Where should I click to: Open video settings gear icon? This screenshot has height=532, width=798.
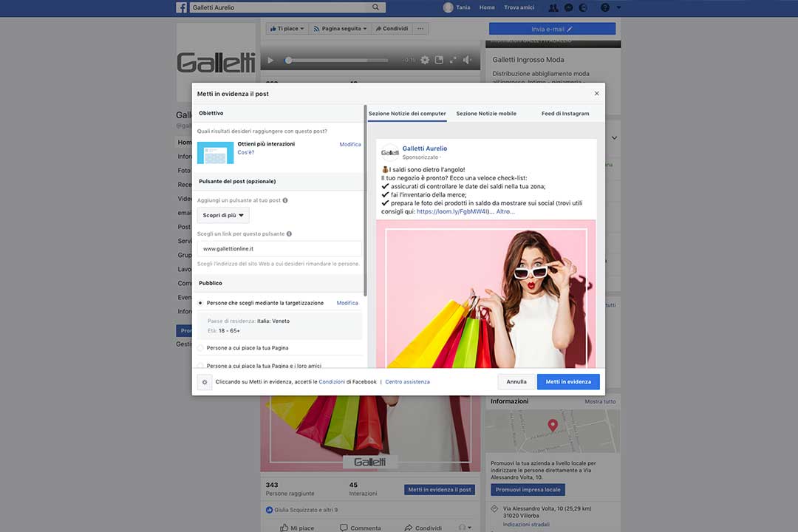pos(425,60)
